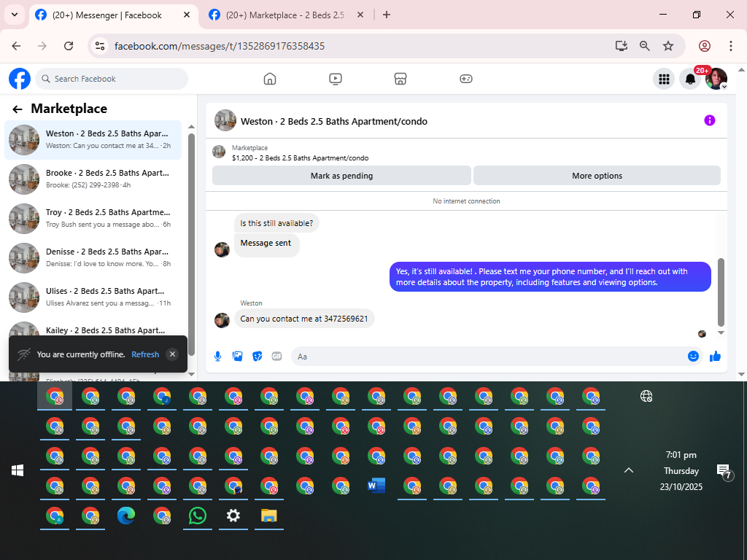Click the More options button
Viewport: 747px width, 560px height.
pos(597,176)
